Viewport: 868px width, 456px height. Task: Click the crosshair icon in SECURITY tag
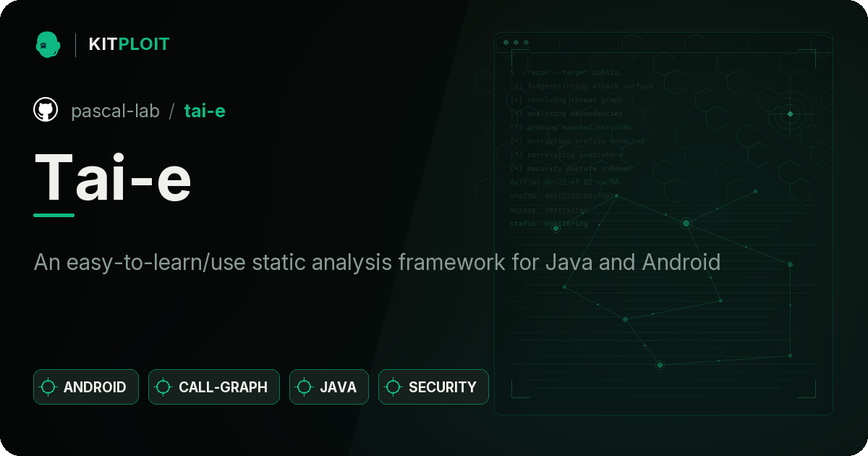[393, 387]
